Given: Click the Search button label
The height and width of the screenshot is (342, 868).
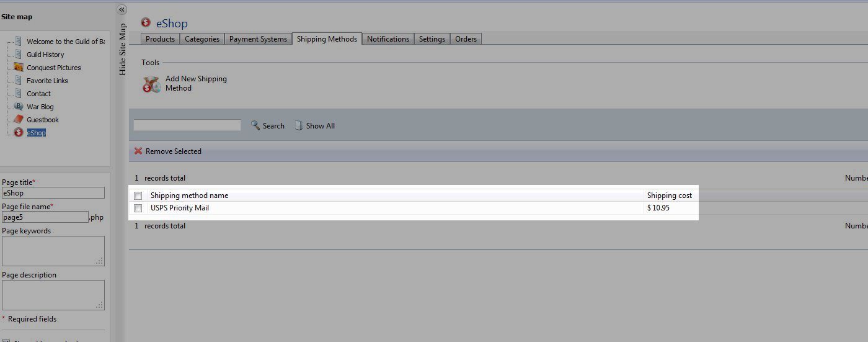Looking at the screenshot, I should point(273,125).
